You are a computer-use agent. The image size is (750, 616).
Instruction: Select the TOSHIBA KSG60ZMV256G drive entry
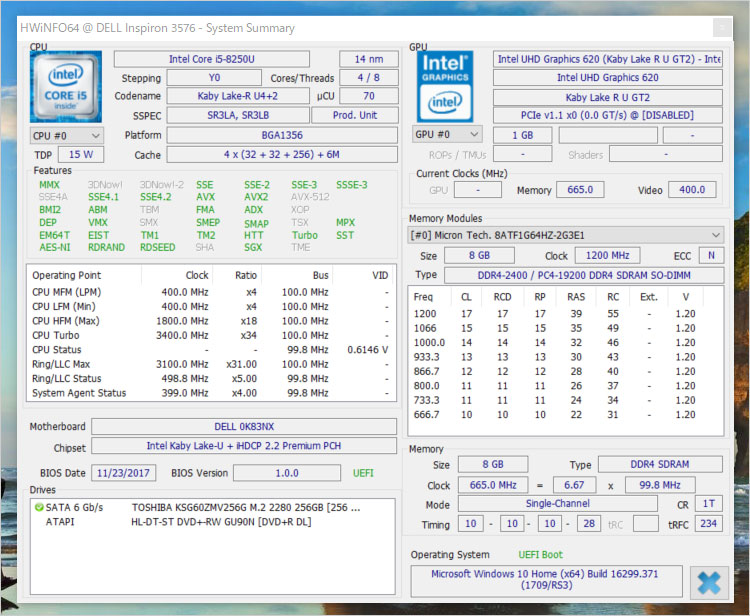pyautogui.click(x=211, y=507)
